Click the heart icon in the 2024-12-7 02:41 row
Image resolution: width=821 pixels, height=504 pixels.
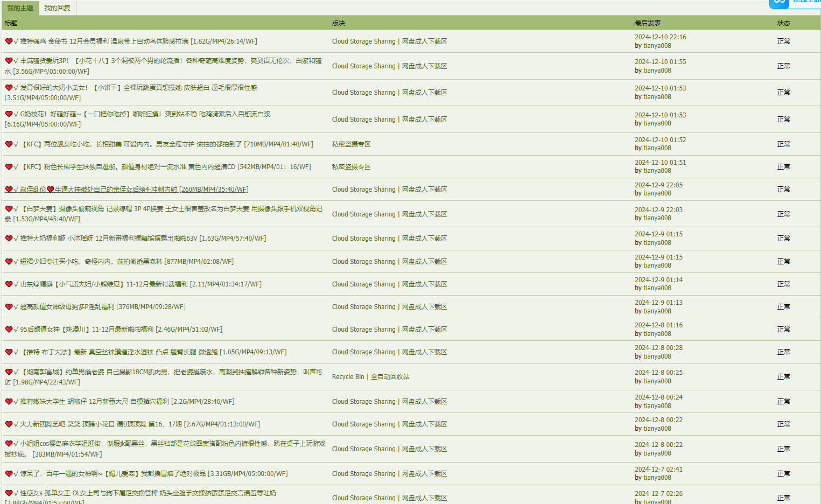9,474
